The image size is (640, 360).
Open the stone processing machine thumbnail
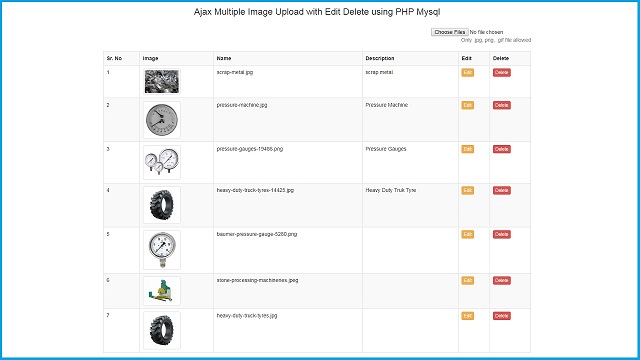162,291
